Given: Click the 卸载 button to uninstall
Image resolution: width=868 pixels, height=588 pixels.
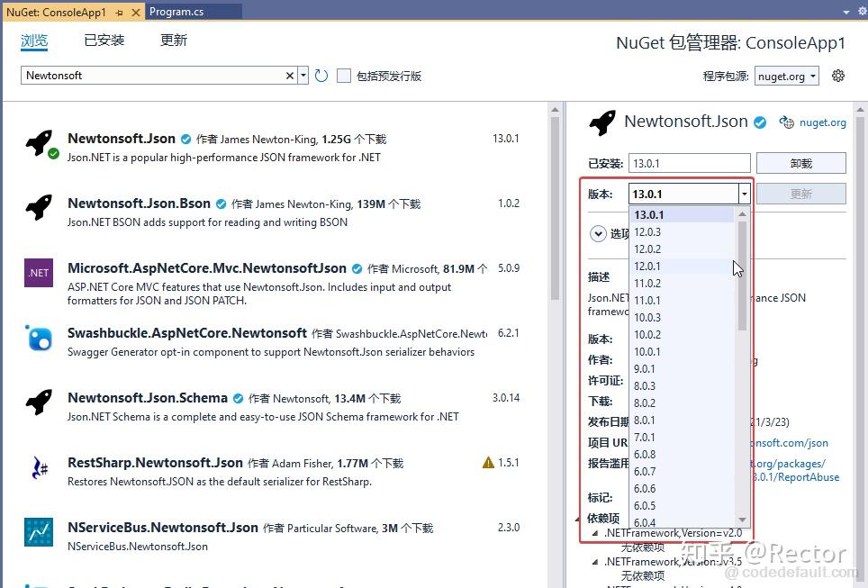Looking at the screenshot, I should click(800, 162).
